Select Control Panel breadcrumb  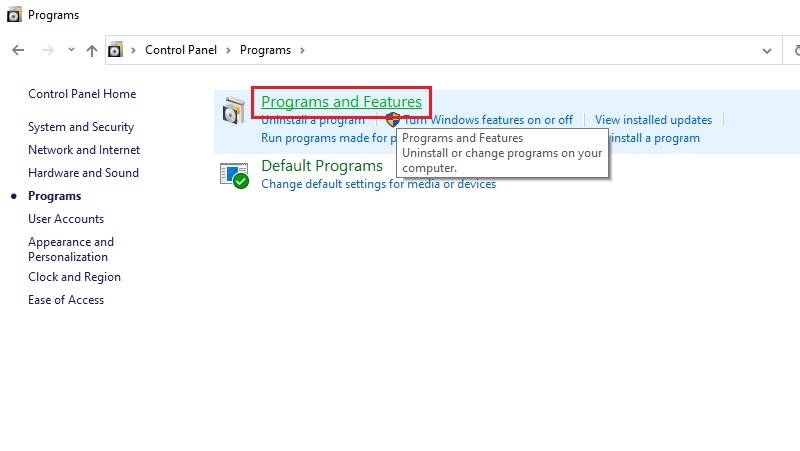point(181,50)
